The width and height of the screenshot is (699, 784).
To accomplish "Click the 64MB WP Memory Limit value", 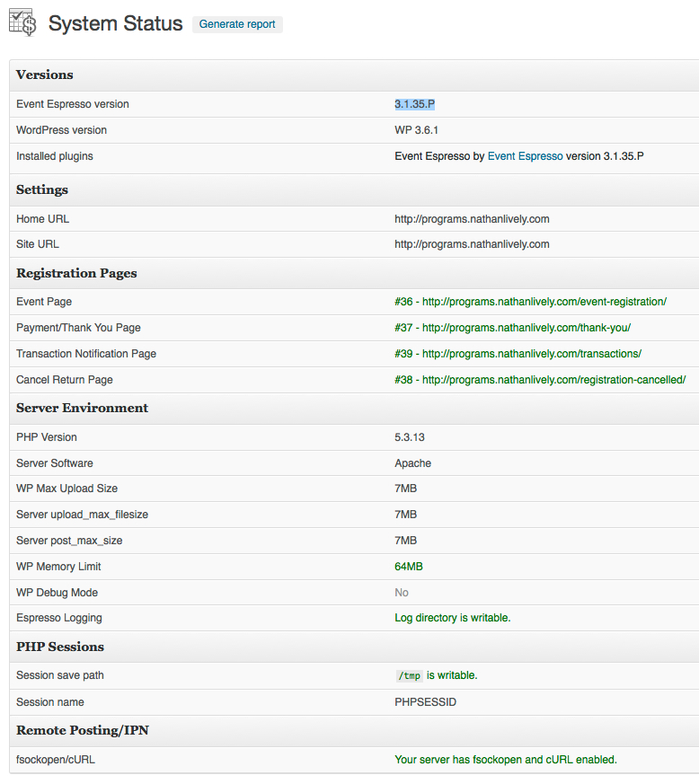I will click(x=408, y=567).
